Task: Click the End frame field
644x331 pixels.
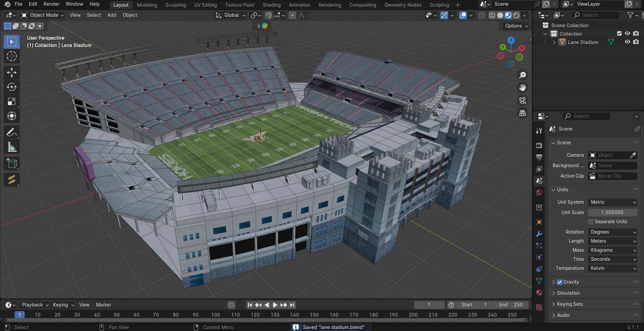Action: pos(511,305)
